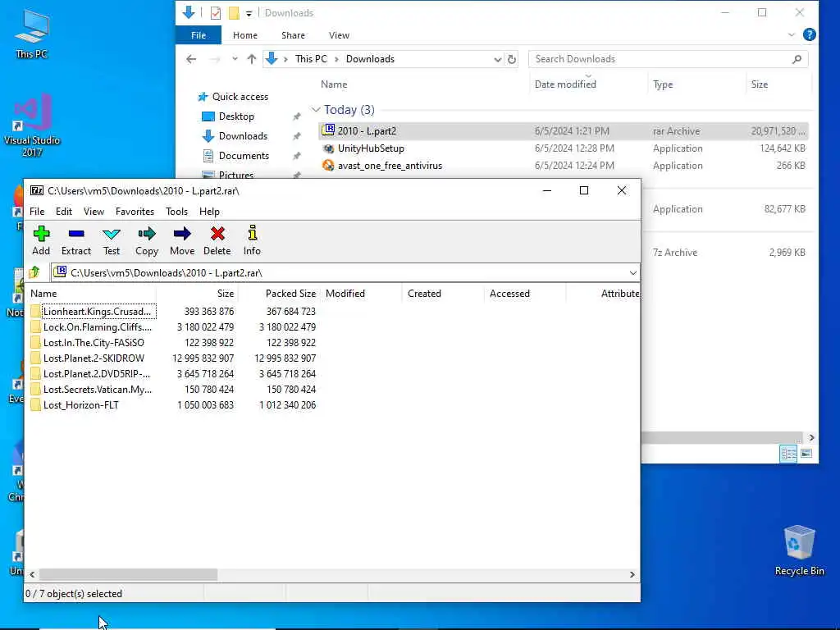Image resolution: width=840 pixels, height=630 pixels.
Task: Click the Extract toolbar icon
Action: point(76,240)
